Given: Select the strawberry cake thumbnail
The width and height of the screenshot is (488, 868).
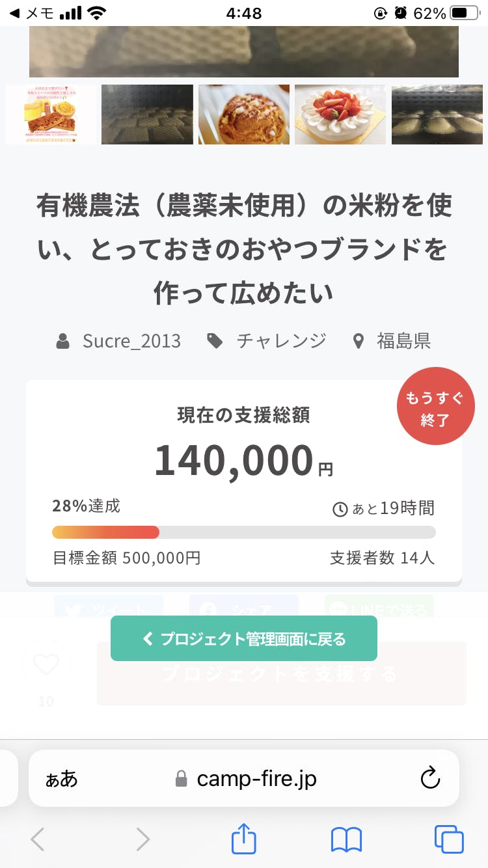Looking at the screenshot, I should [x=340, y=115].
